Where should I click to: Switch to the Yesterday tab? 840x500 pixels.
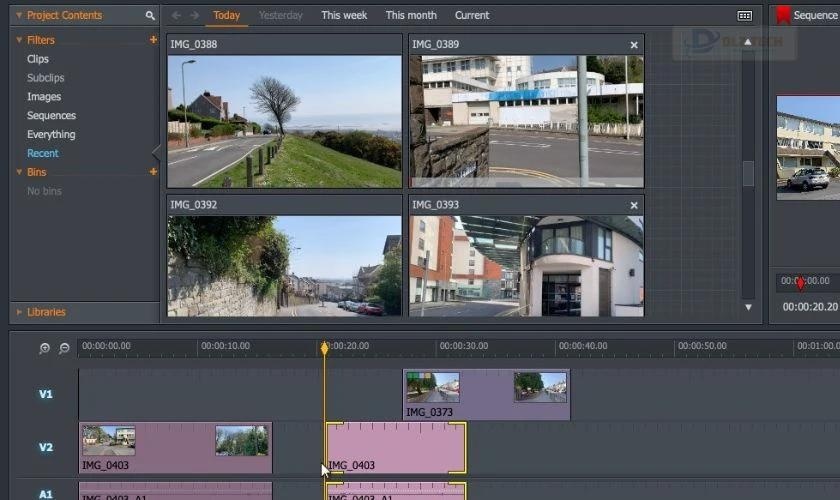click(x=281, y=16)
